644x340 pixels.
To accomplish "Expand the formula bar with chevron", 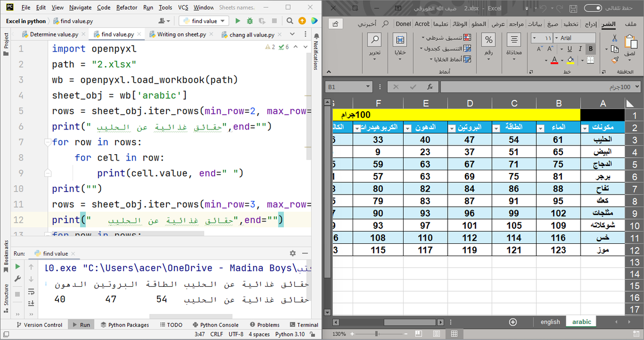I will (636, 86).
